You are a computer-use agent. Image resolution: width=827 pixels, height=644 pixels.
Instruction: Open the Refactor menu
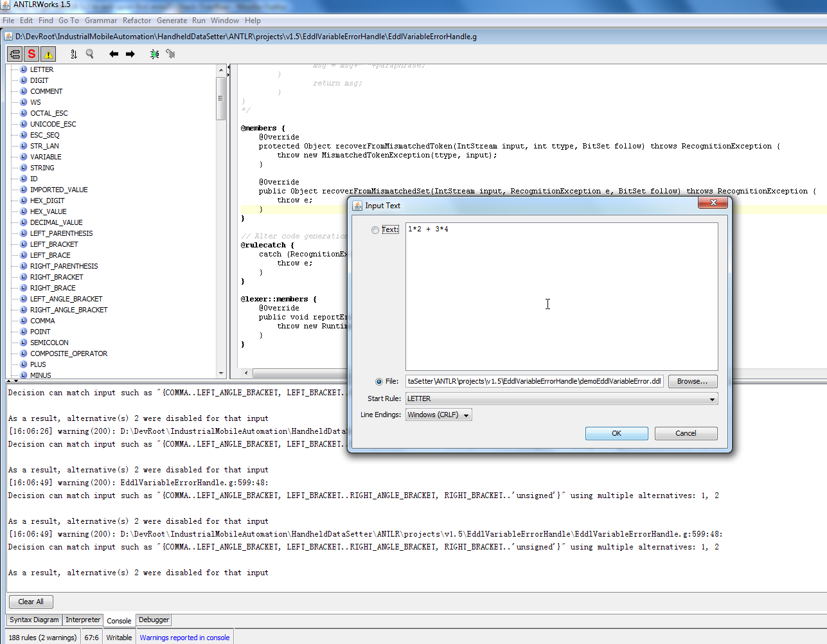(137, 21)
